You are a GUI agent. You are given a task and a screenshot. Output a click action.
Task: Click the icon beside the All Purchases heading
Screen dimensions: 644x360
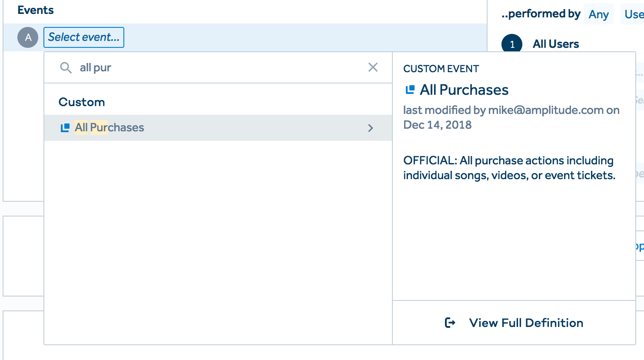coord(410,90)
